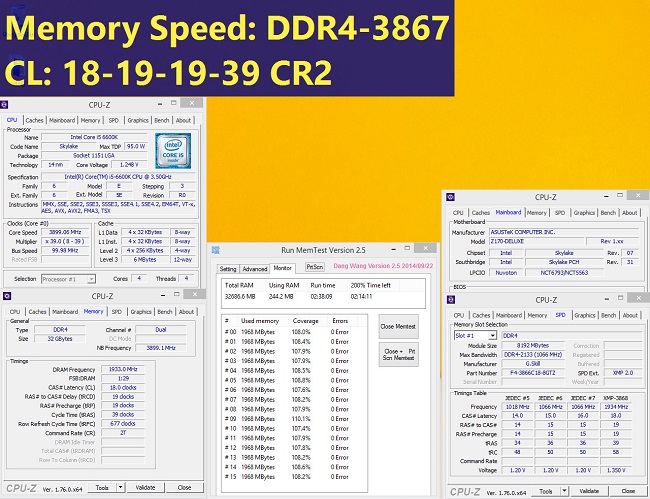Click the Intel Core i5 logo image

(173, 151)
